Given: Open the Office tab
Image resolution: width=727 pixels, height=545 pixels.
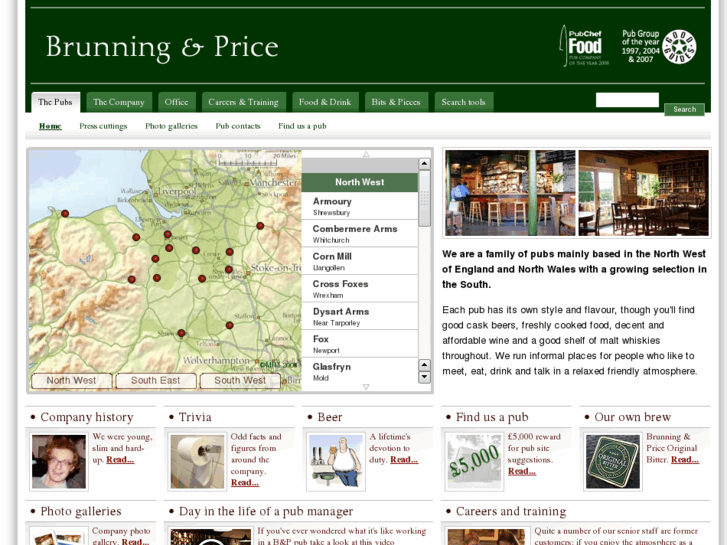Looking at the screenshot, I should pyautogui.click(x=177, y=102).
